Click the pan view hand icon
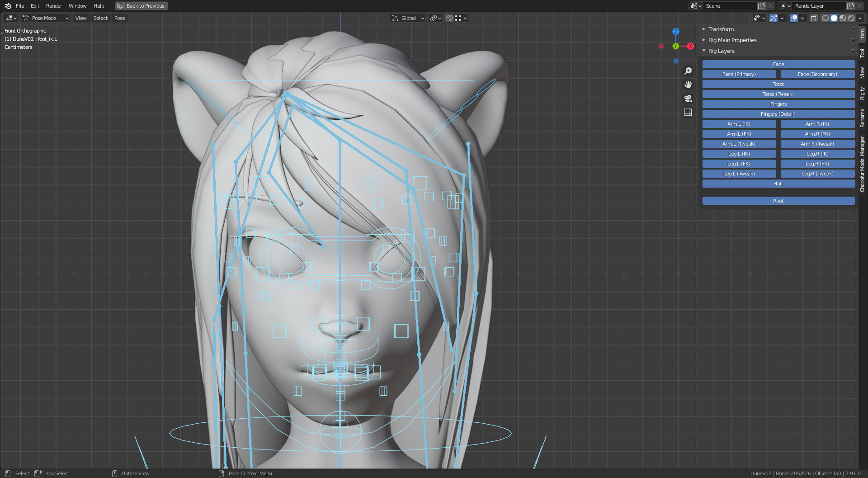 click(688, 85)
